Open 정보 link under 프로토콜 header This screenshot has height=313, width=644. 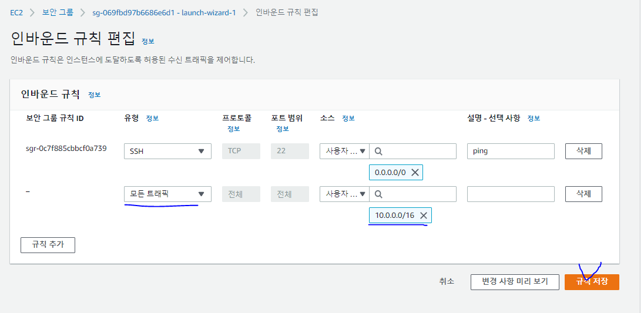234,129
